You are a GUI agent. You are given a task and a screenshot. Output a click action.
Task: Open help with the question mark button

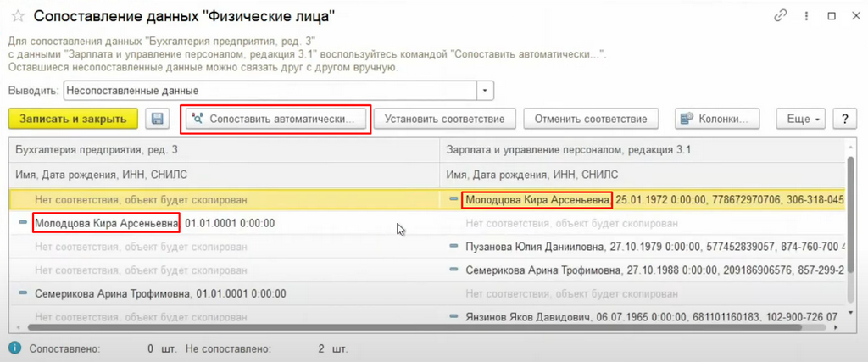(845, 119)
